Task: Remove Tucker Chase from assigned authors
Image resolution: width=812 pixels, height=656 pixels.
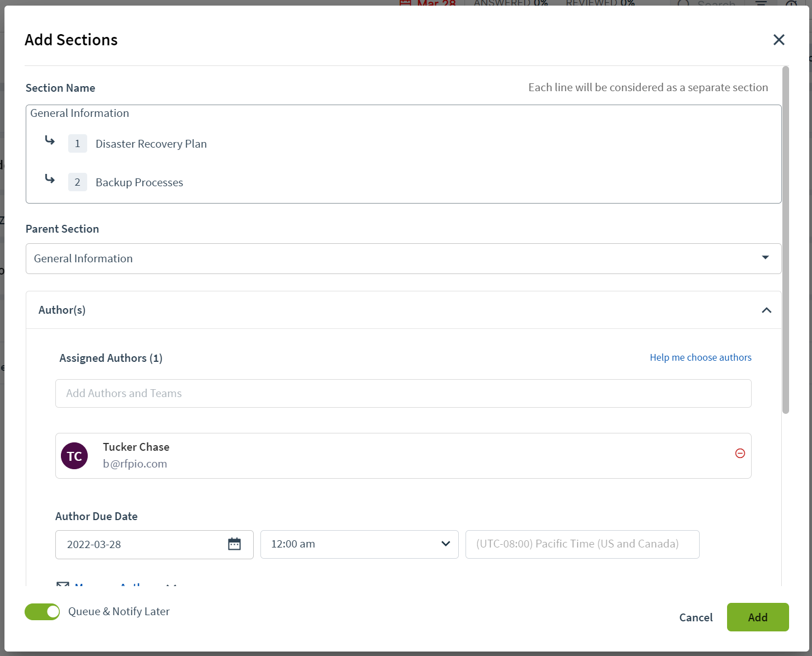Action: pyautogui.click(x=740, y=454)
